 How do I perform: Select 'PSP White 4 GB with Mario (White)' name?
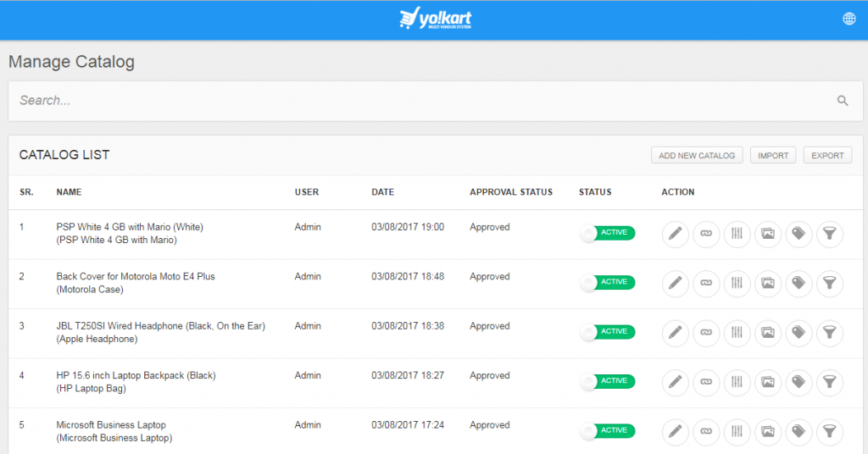coord(130,227)
